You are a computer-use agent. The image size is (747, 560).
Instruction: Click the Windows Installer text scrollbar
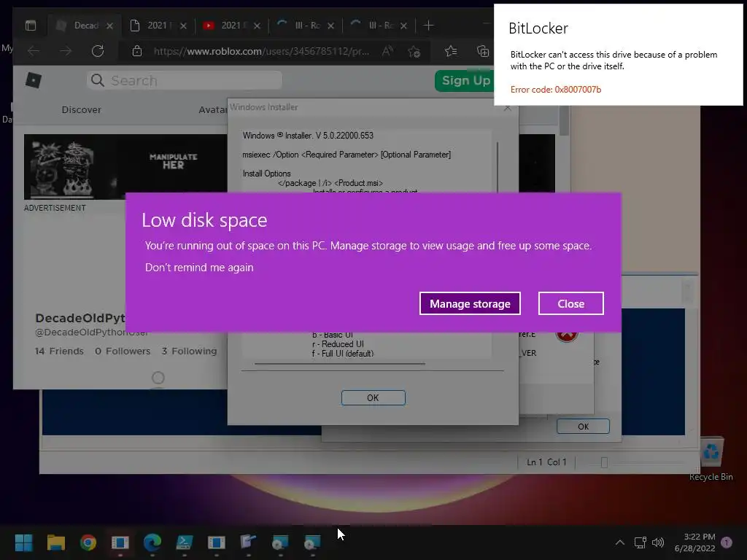[498, 167]
